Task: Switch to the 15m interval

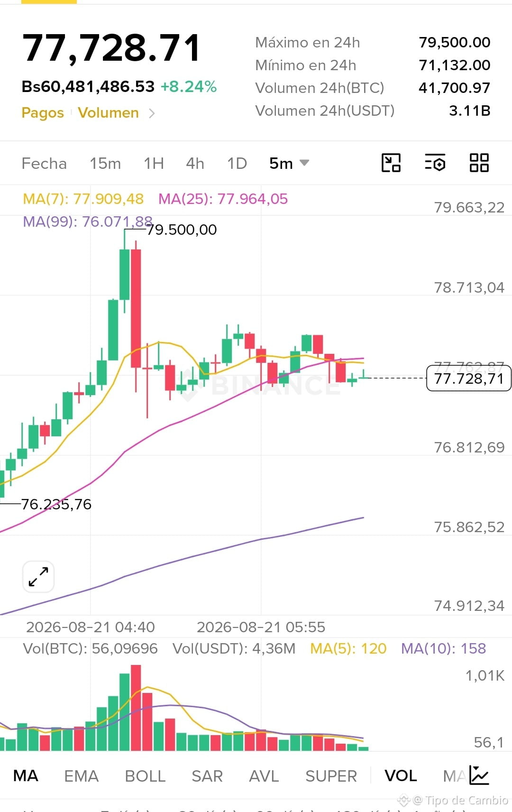Action: [105, 164]
